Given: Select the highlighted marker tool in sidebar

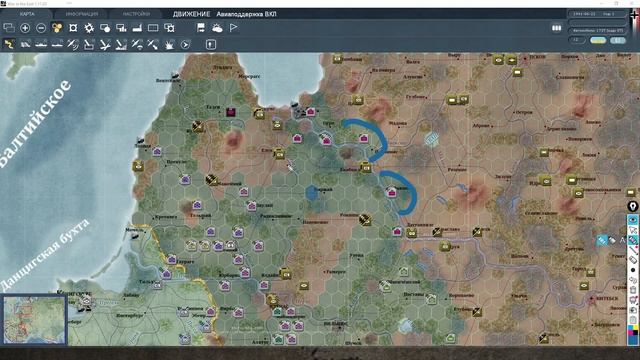Looking at the screenshot, I should pyautogui.click(x=633, y=240).
